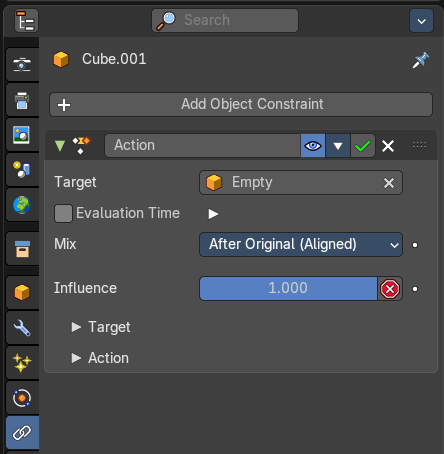Select the Object Constraints tab
444x454 pixels.
click(22, 433)
